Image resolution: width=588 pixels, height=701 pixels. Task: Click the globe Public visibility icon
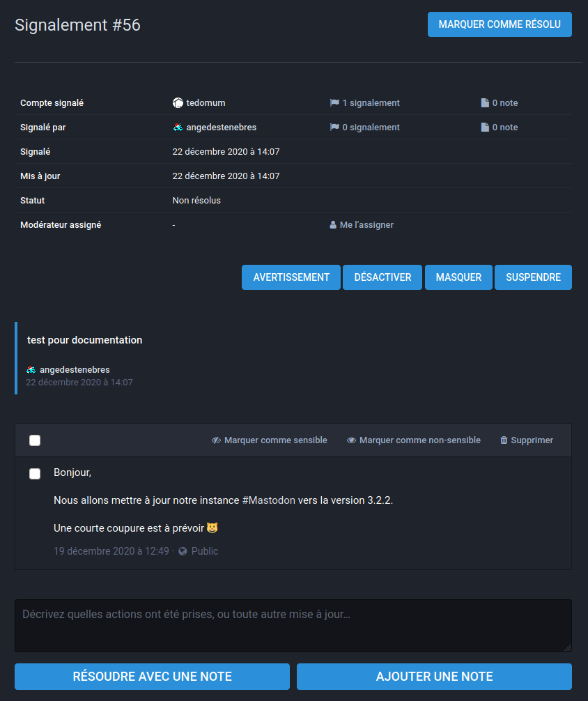pyautogui.click(x=183, y=551)
